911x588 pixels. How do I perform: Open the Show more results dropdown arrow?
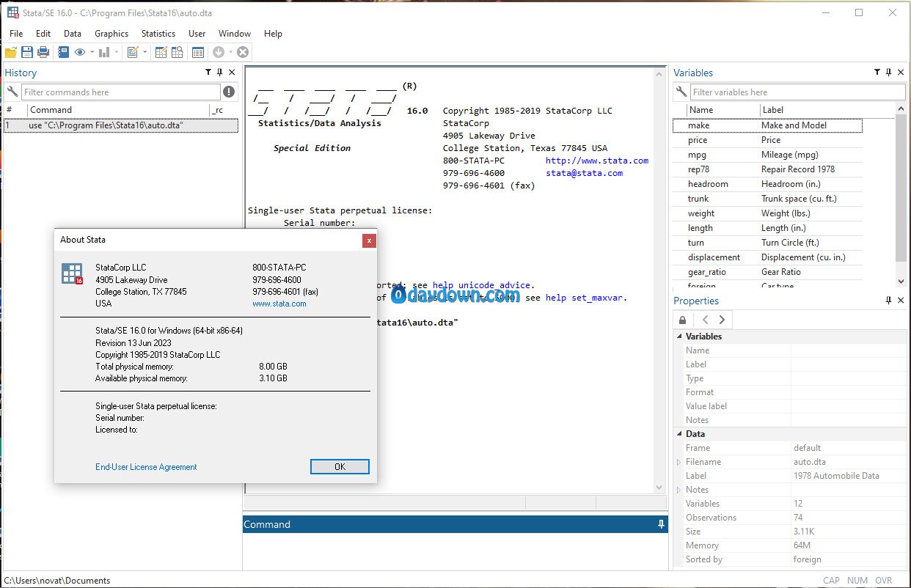tap(230, 52)
